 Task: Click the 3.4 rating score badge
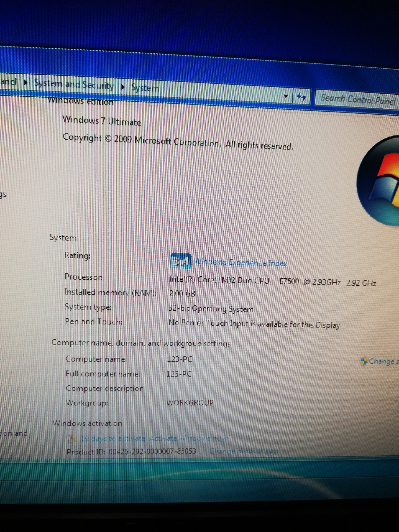click(x=180, y=261)
